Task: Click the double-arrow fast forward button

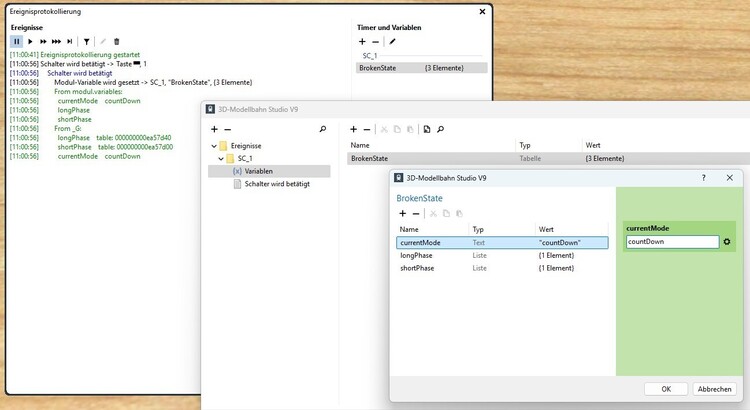Action: (x=43, y=42)
